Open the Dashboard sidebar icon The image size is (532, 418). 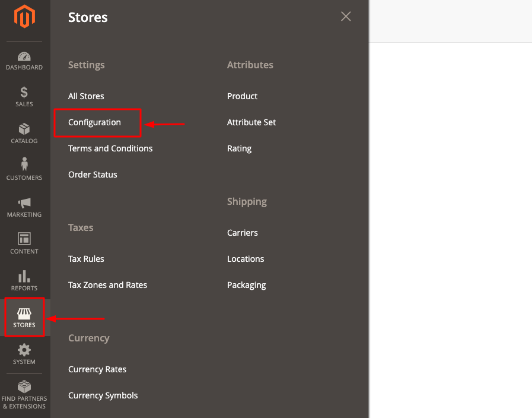pyautogui.click(x=24, y=57)
